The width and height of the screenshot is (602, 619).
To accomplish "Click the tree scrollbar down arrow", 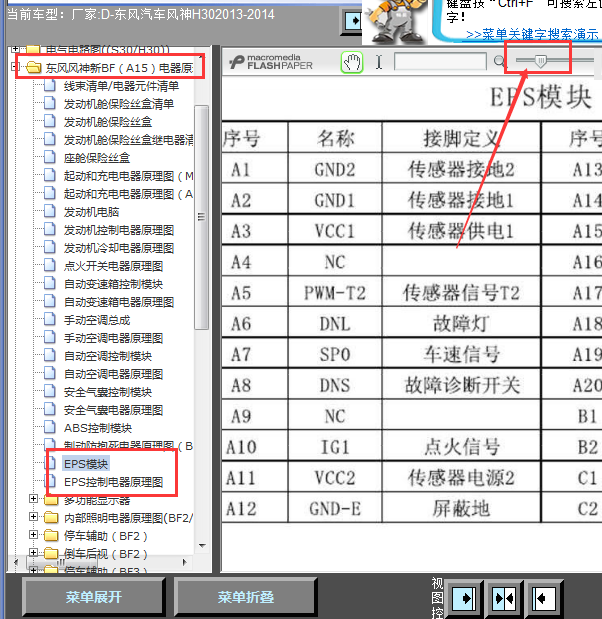I will click(x=202, y=546).
